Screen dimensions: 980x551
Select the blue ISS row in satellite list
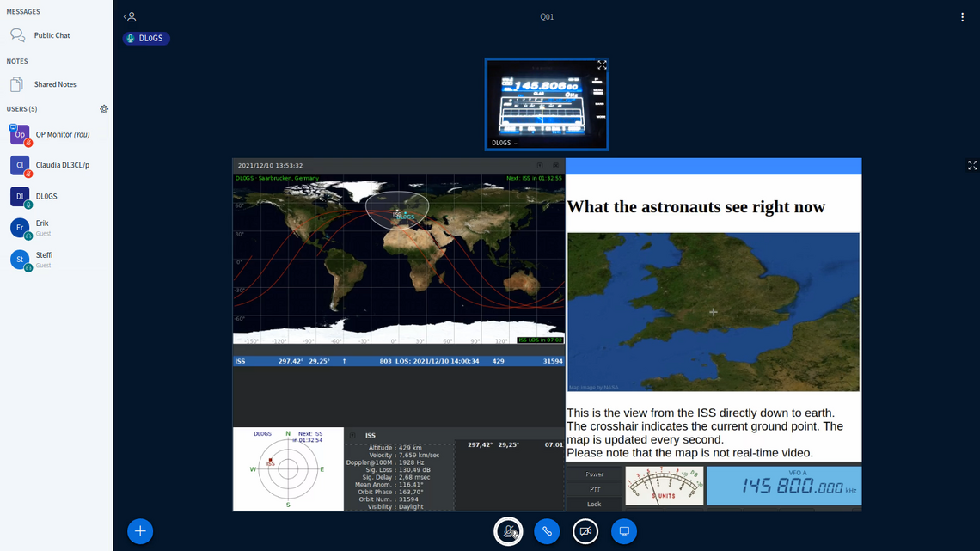point(399,361)
